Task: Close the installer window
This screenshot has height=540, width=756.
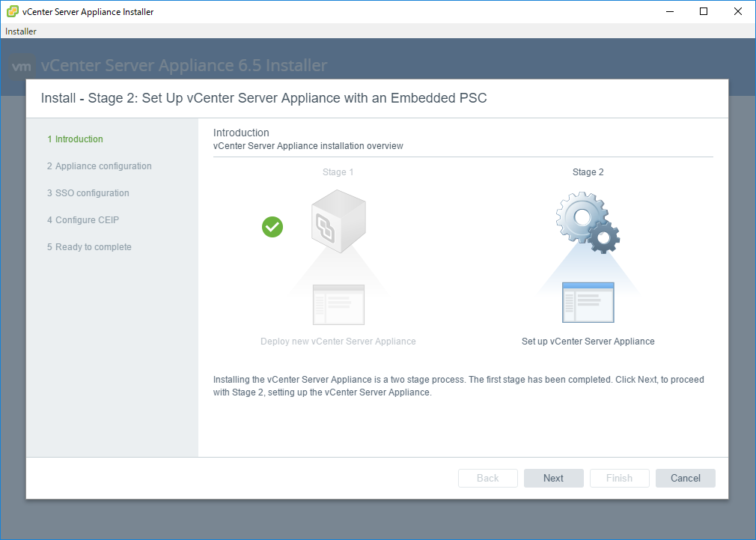Action: click(738, 11)
